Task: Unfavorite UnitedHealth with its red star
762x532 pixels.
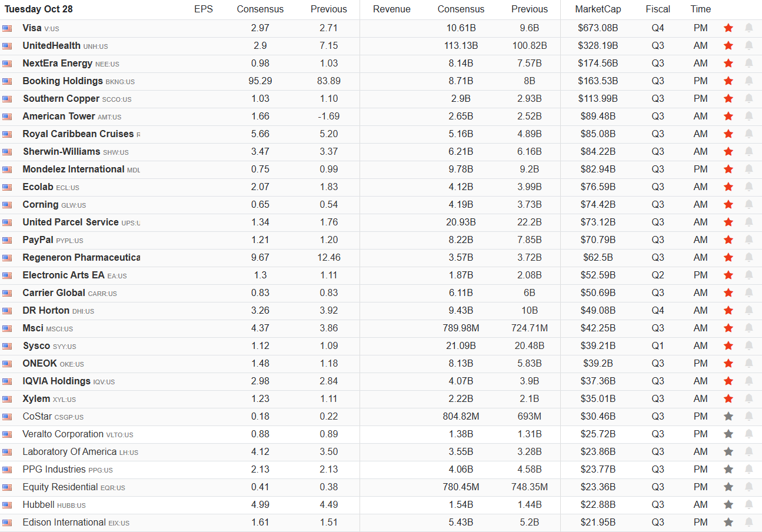Action: click(x=728, y=45)
